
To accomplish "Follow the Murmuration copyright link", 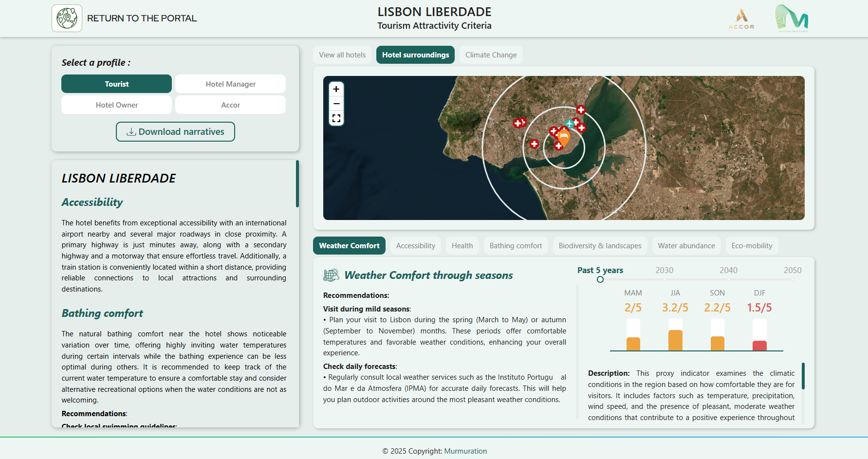I will tap(465, 451).
